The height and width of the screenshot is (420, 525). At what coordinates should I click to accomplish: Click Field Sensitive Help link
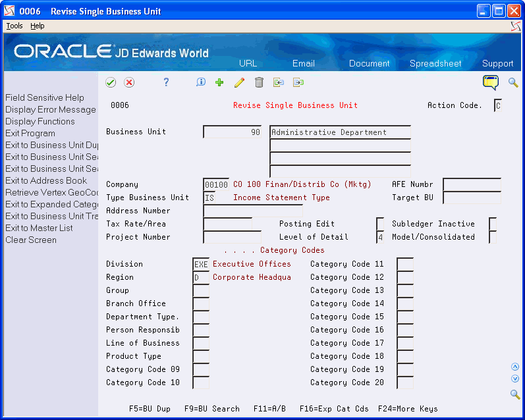[45, 97]
